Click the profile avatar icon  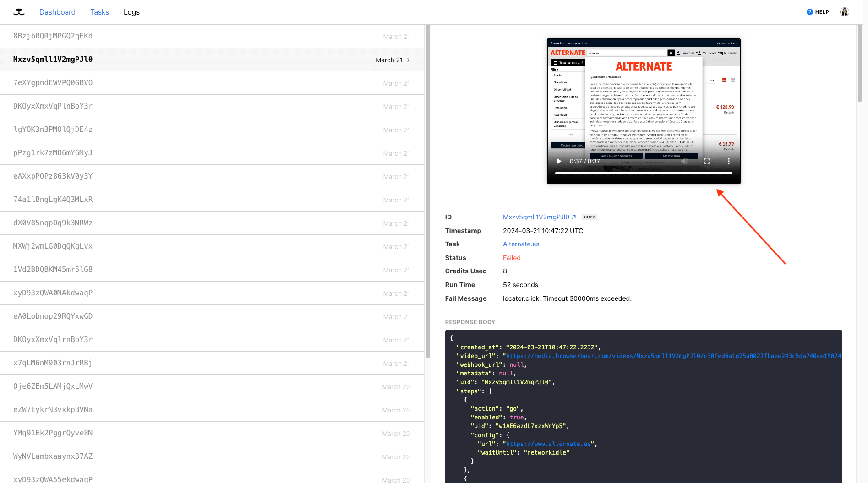click(x=844, y=11)
